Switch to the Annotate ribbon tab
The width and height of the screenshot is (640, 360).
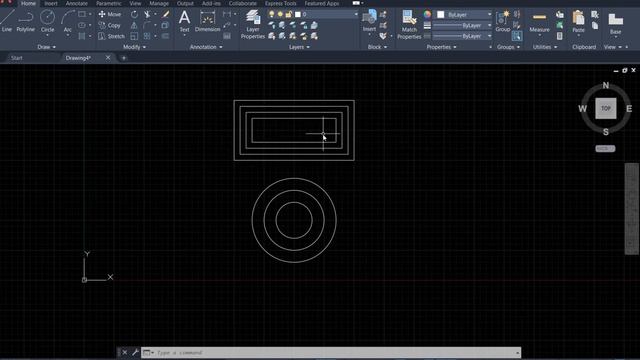pos(77,3)
